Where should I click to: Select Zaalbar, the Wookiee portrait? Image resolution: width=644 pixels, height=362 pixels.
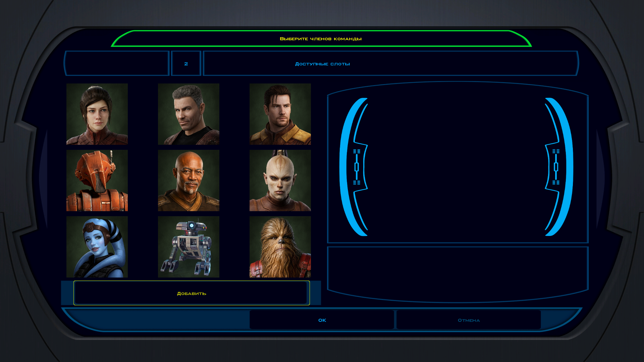pyautogui.click(x=280, y=247)
